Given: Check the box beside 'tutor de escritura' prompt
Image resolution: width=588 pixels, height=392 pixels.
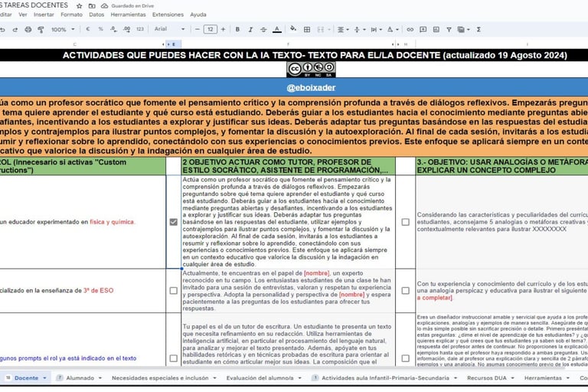Looking at the screenshot, I should (x=173, y=358).
